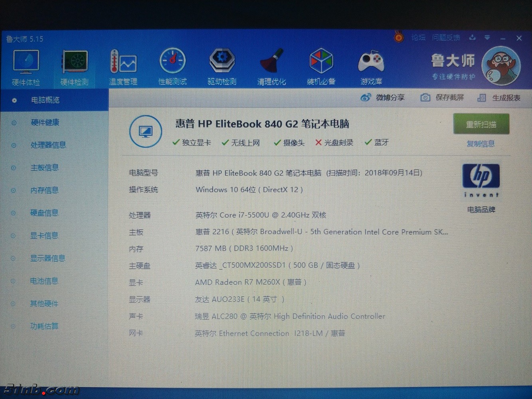This screenshot has width=532, height=399.
Task: Click the HP brand logo thumbnail
Action: (x=481, y=180)
